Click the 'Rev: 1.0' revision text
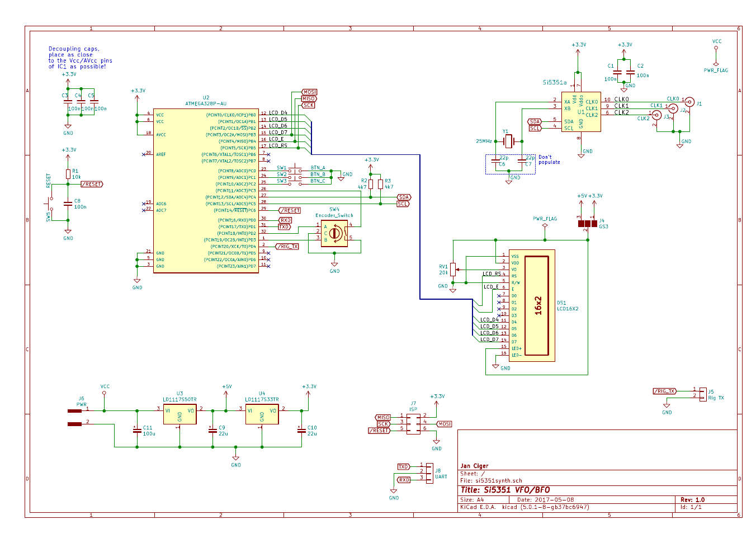 point(692,500)
